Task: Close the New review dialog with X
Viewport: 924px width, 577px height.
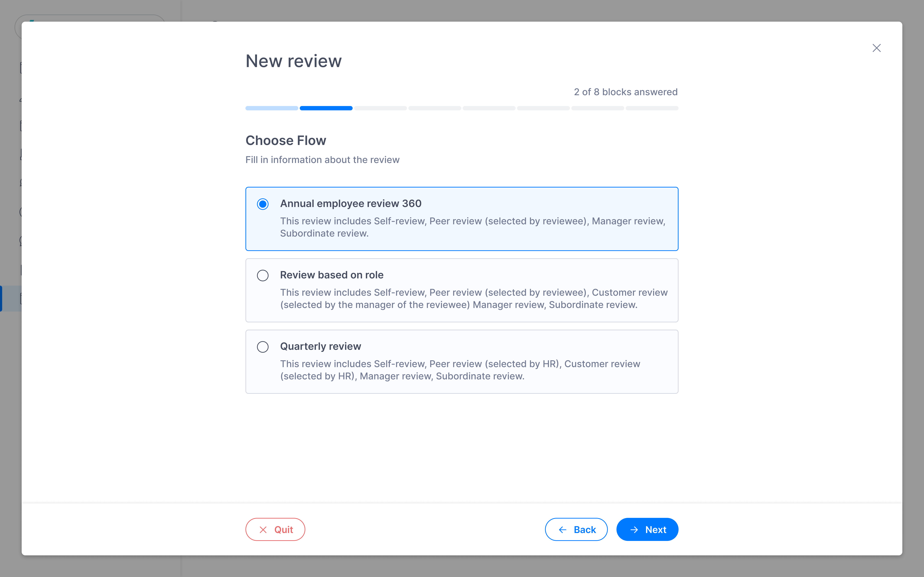Action: (876, 48)
